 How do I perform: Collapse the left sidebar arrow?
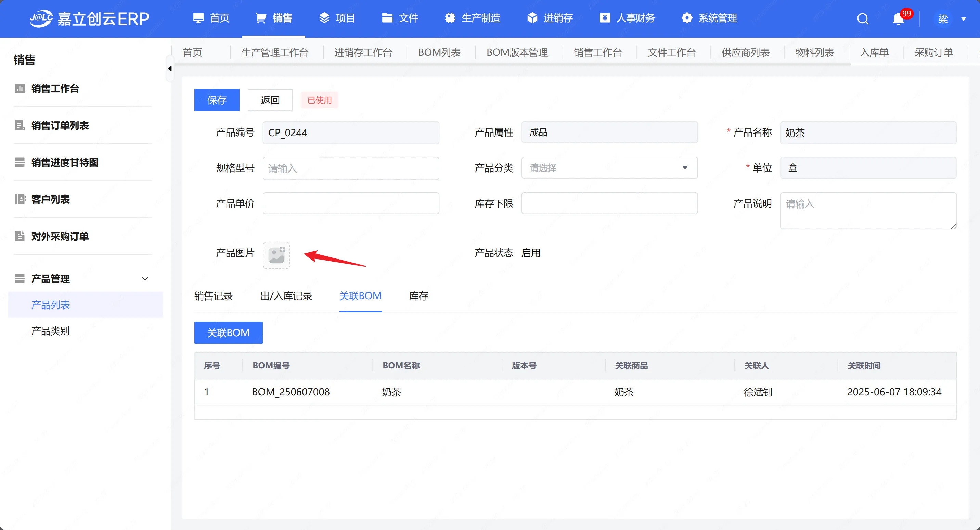coord(170,68)
